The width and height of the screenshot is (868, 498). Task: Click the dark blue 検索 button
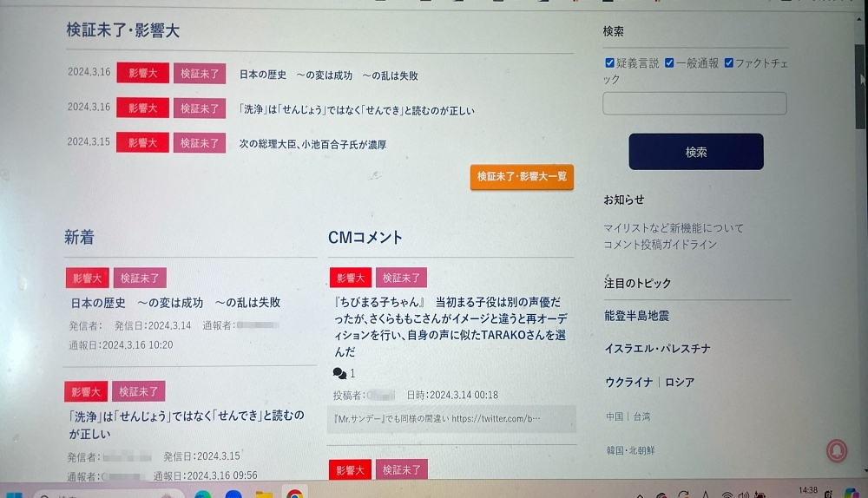coord(696,152)
